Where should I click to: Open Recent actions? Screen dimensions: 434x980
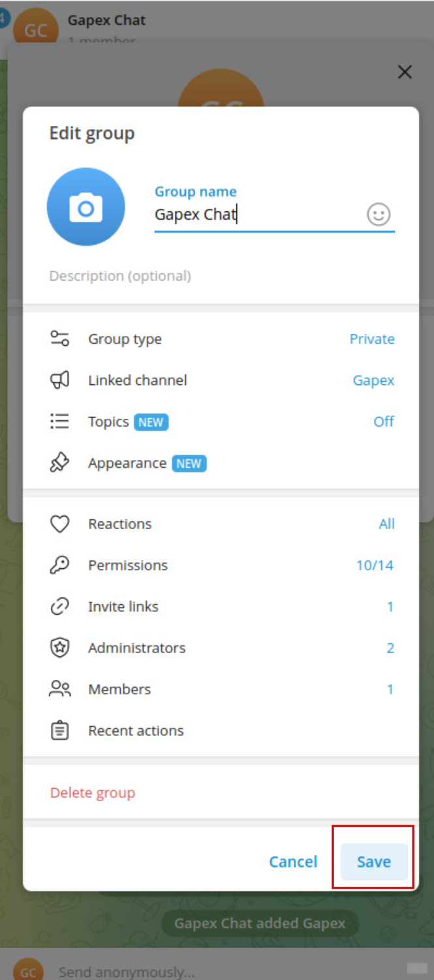221,731
